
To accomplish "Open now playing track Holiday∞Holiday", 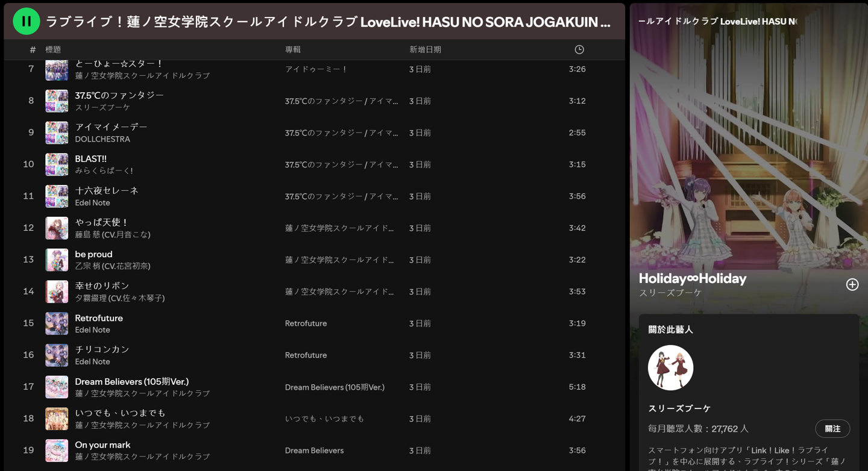I will 691,278.
